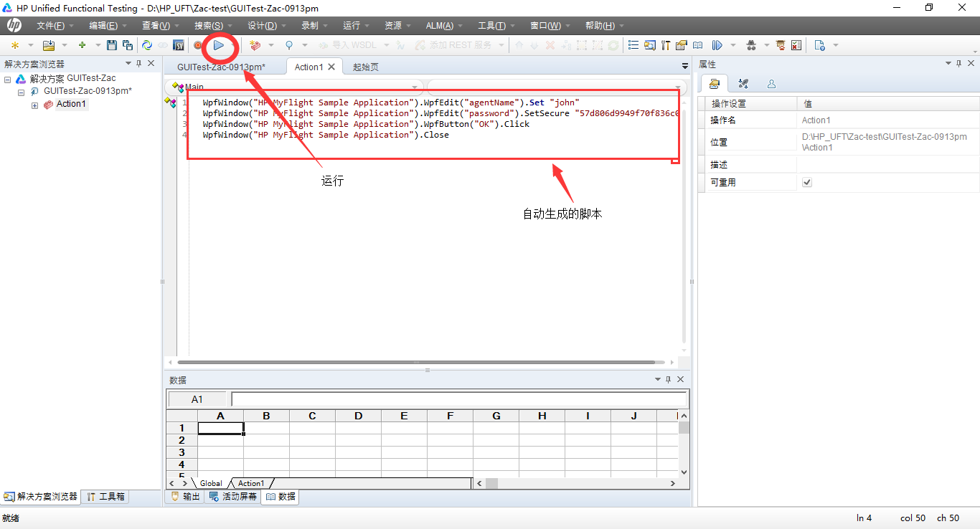Expand the Action1 tree node
This screenshot has width=980, height=529.
tap(34, 105)
